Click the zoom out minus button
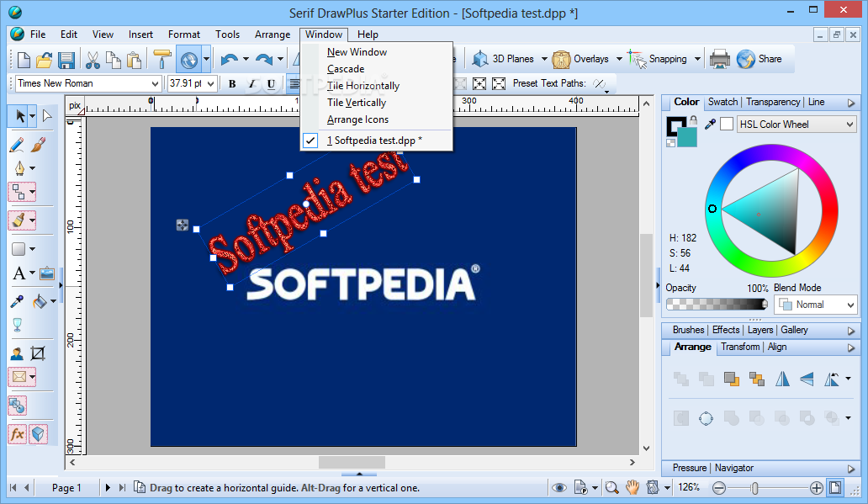This screenshot has height=504, width=868. (719, 487)
